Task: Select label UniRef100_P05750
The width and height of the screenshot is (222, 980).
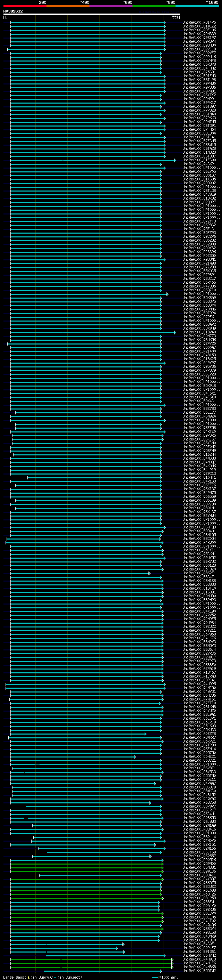Action: [x=199, y=753]
